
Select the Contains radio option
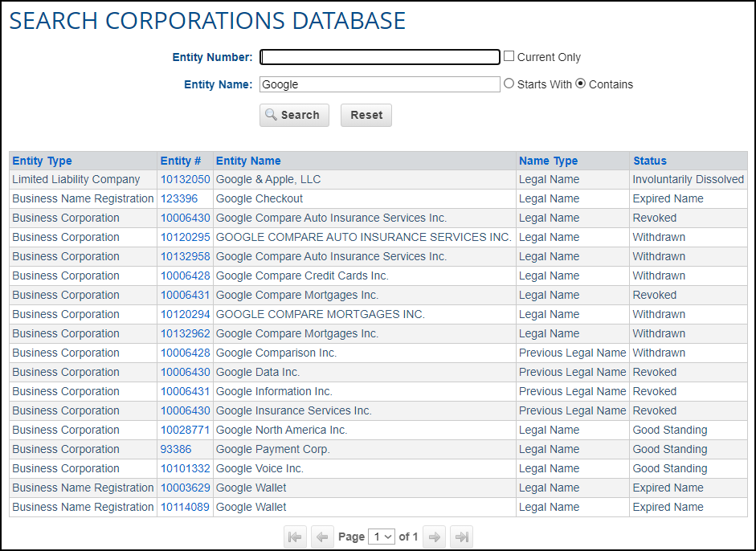click(581, 84)
